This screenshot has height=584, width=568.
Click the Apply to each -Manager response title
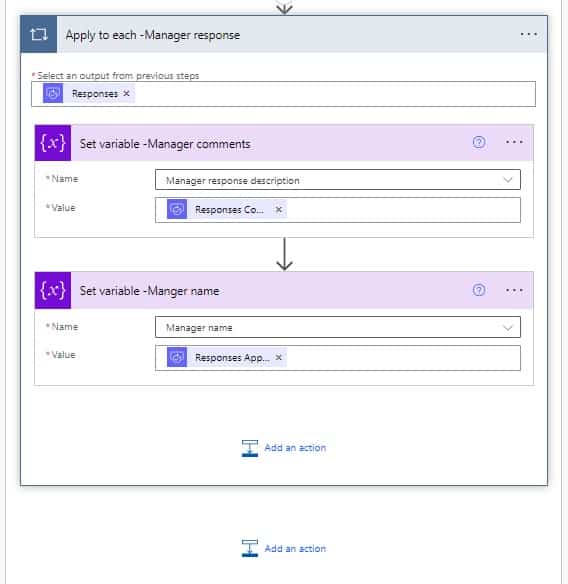pyautogui.click(x=153, y=35)
